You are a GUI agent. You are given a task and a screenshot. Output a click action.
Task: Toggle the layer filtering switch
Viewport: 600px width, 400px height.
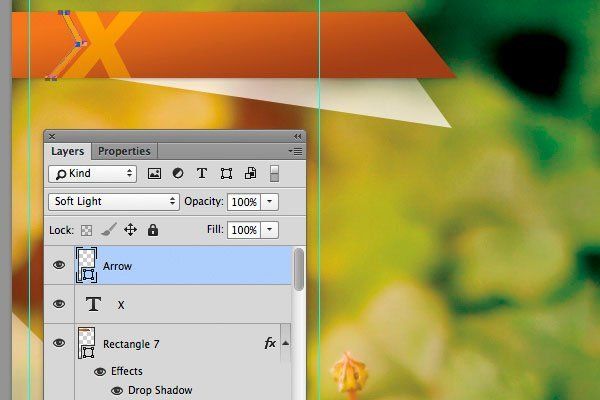[274, 173]
